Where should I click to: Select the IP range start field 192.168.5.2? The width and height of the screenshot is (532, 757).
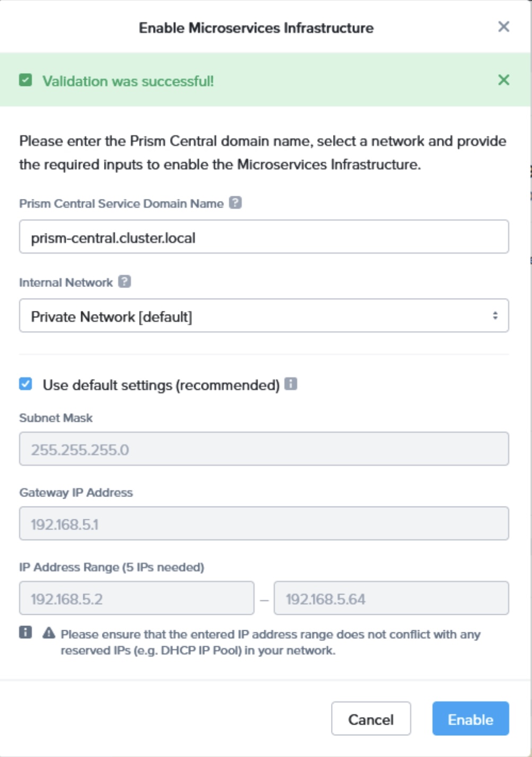[x=136, y=599]
